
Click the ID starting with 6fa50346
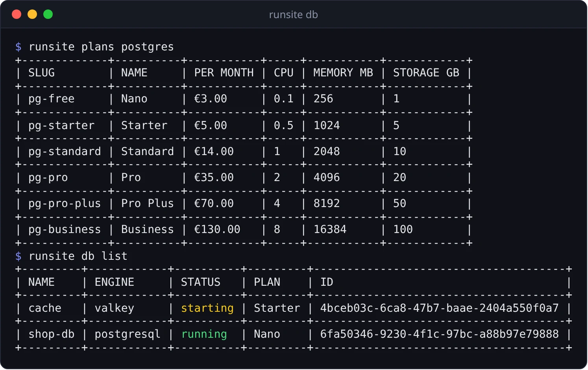(440, 334)
